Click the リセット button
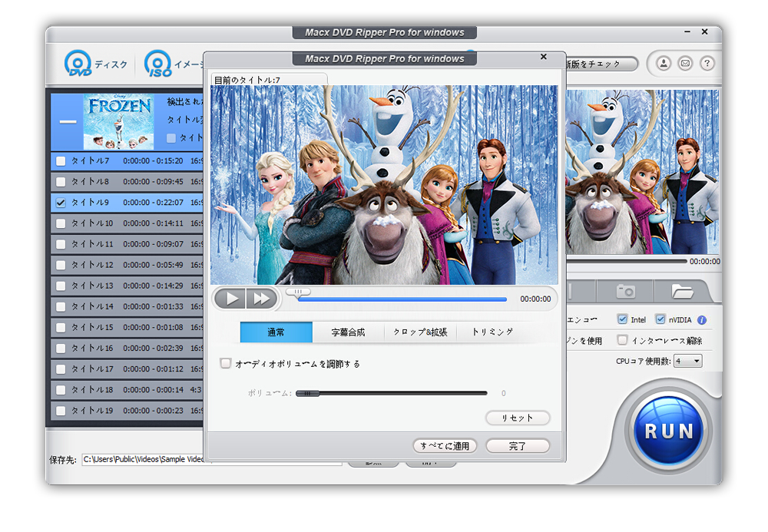 tap(517, 418)
